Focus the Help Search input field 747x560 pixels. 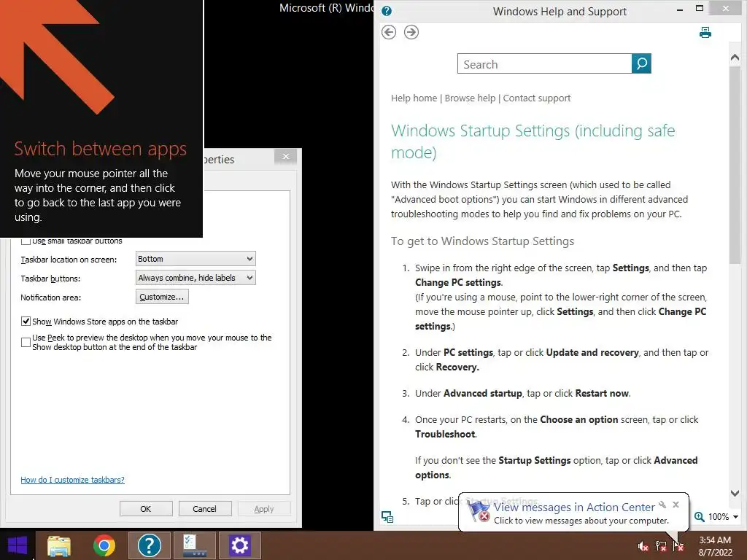(544, 64)
